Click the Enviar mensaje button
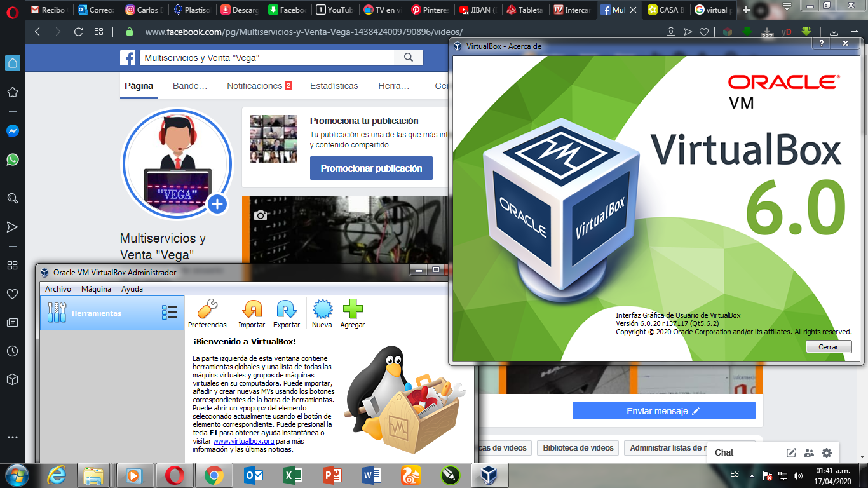 pyautogui.click(x=663, y=410)
